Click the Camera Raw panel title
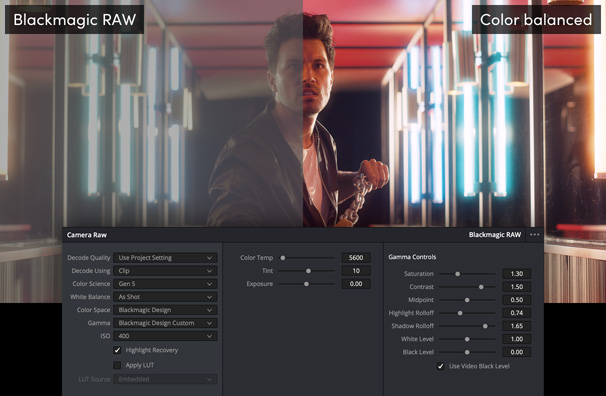The image size is (606, 396). [87, 235]
